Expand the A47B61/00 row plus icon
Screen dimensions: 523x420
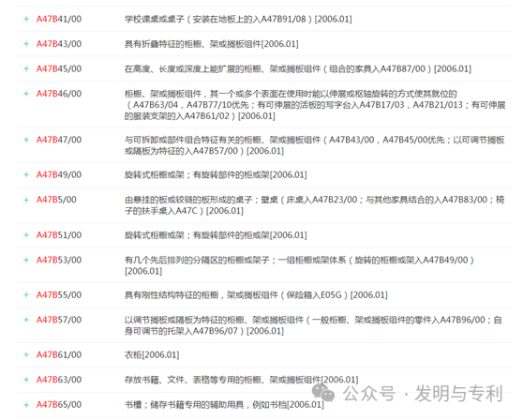26,354
